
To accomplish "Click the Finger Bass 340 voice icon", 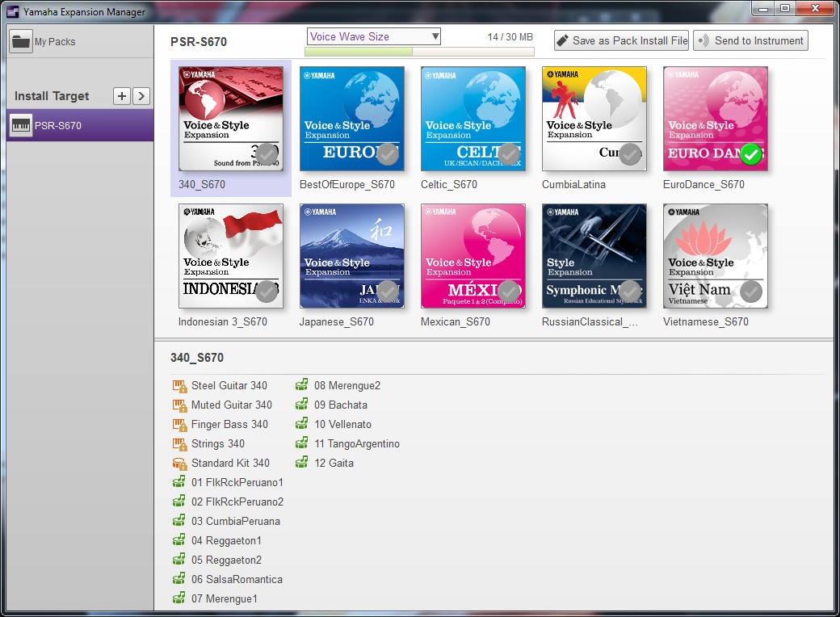I will pyautogui.click(x=179, y=424).
